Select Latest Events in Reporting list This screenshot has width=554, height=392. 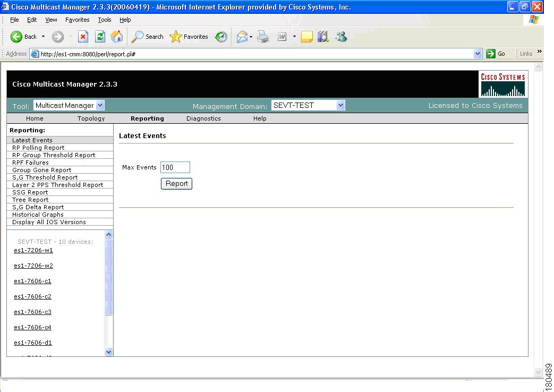pyautogui.click(x=60, y=140)
